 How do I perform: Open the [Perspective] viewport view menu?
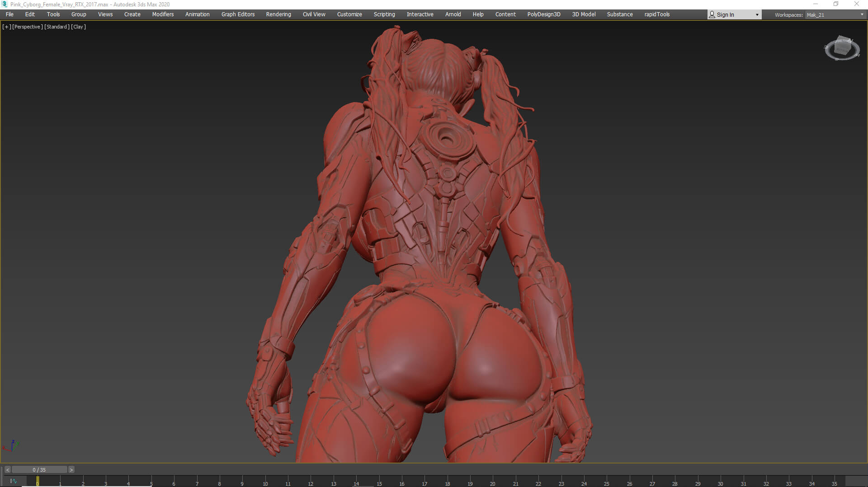pyautogui.click(x=28, y=27)
